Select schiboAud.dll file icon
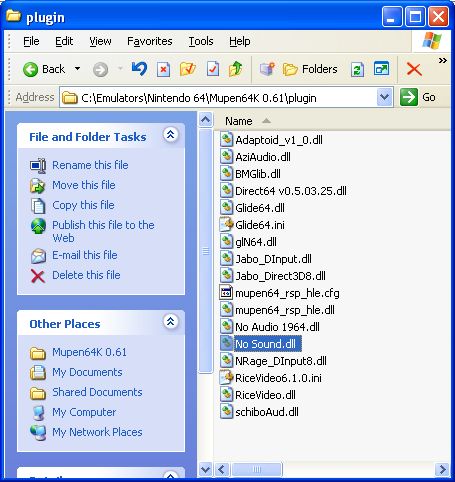455x482 pixels. point(226,412)
